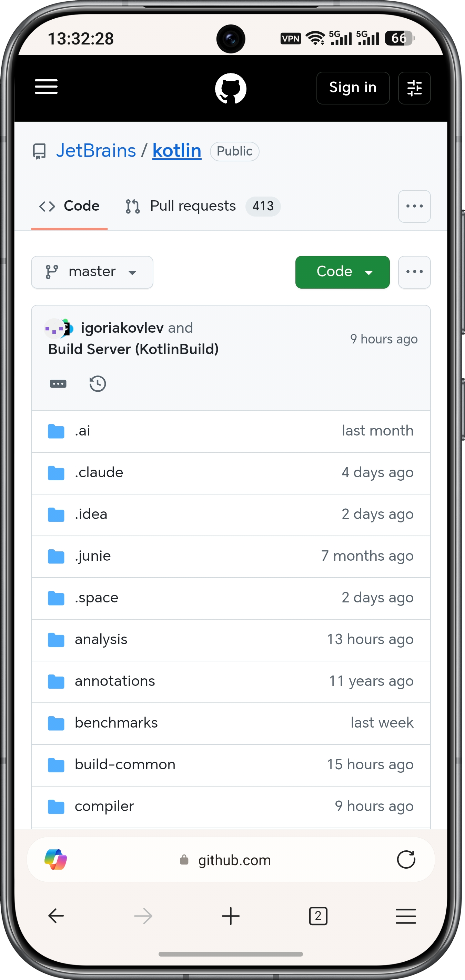465x980 pixels.
Task: Go back with browser back arrow
Action: 56,916
